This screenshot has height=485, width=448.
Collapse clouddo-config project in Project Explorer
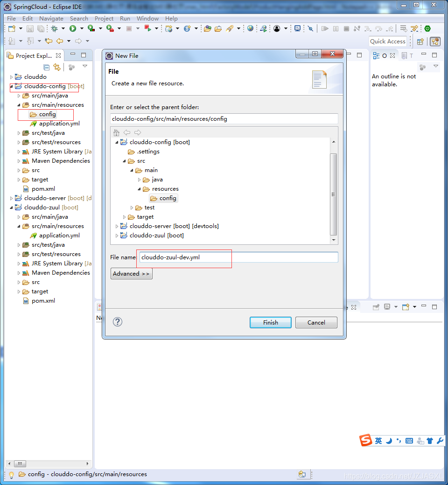click(12, 86)
